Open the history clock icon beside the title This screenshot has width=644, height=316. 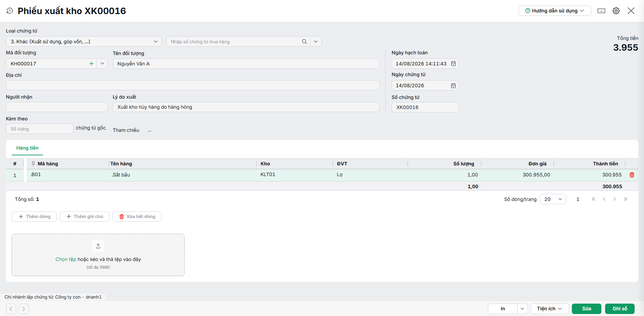(x=10, y=11)
